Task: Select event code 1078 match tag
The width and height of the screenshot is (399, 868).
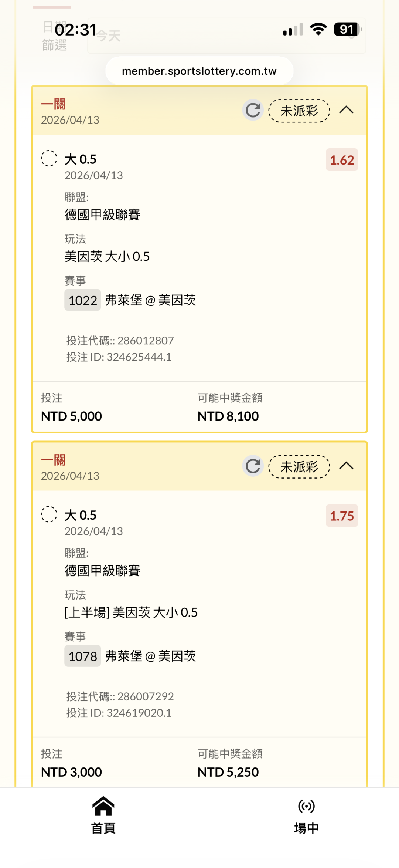Action: (83, 656)
